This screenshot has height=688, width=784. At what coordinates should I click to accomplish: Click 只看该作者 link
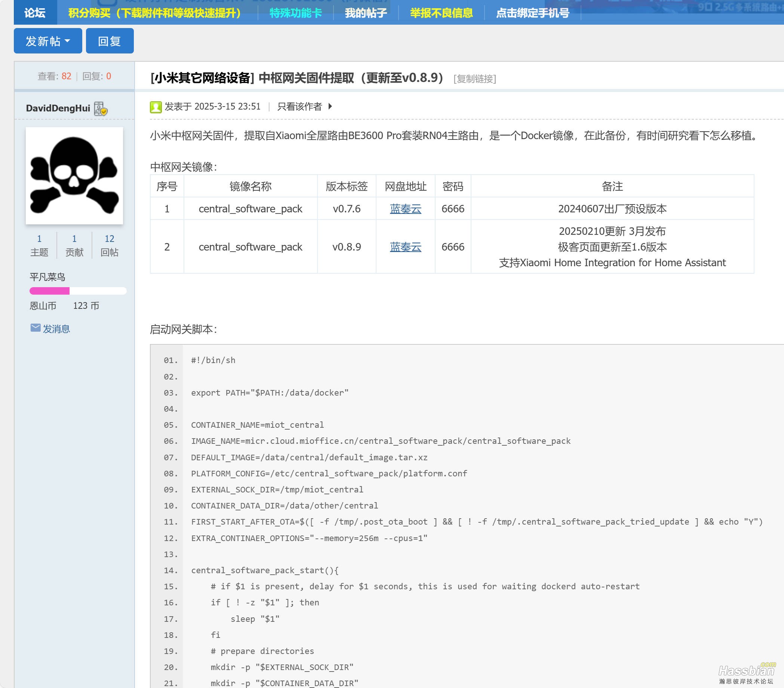(299, 107)
